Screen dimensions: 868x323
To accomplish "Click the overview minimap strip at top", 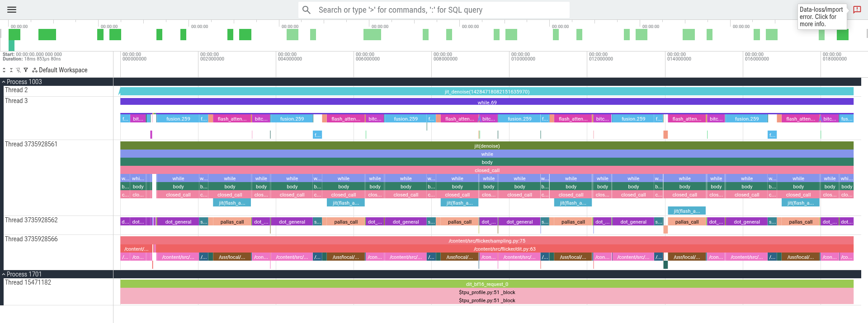I will click(434, 35).
